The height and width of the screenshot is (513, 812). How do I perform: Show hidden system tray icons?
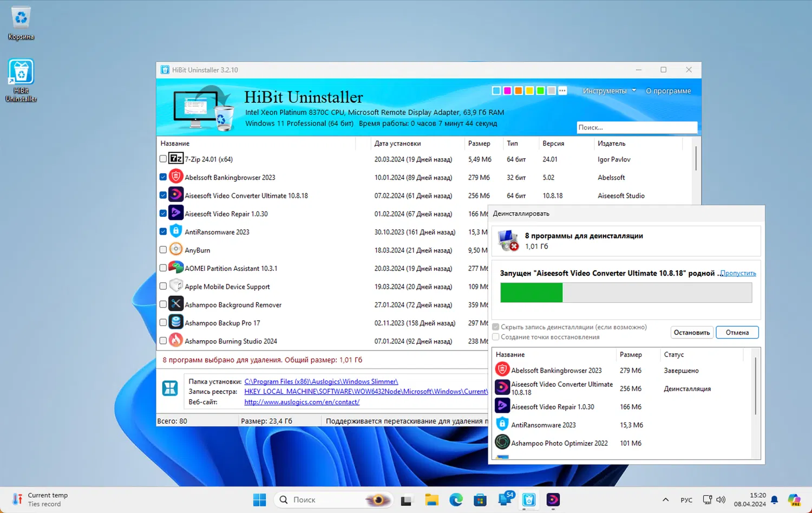666,499
